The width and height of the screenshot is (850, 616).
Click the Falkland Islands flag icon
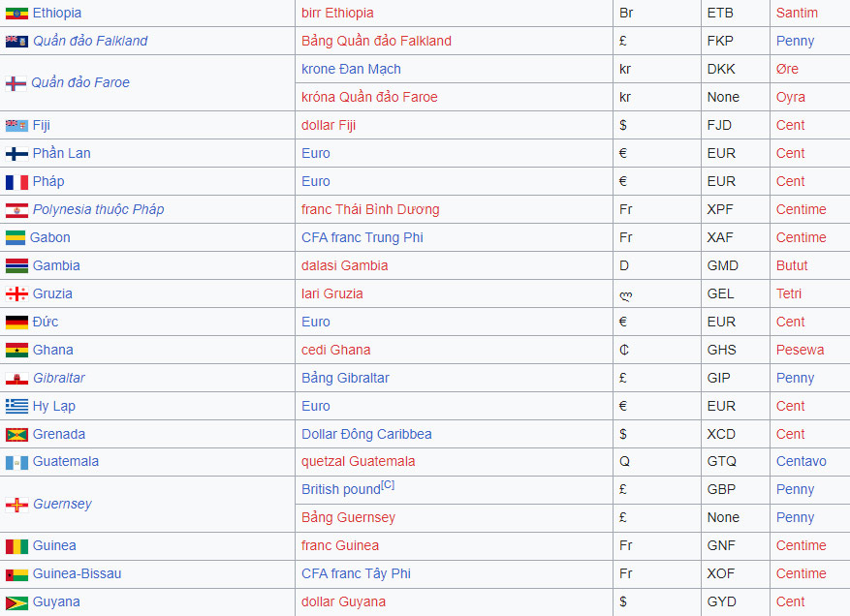pos(16,42)
